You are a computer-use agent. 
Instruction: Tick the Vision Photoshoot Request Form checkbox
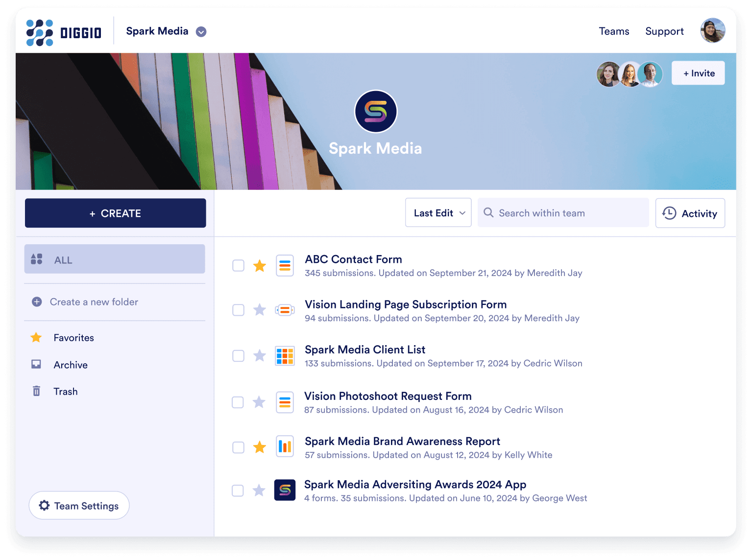click(238, 402)
